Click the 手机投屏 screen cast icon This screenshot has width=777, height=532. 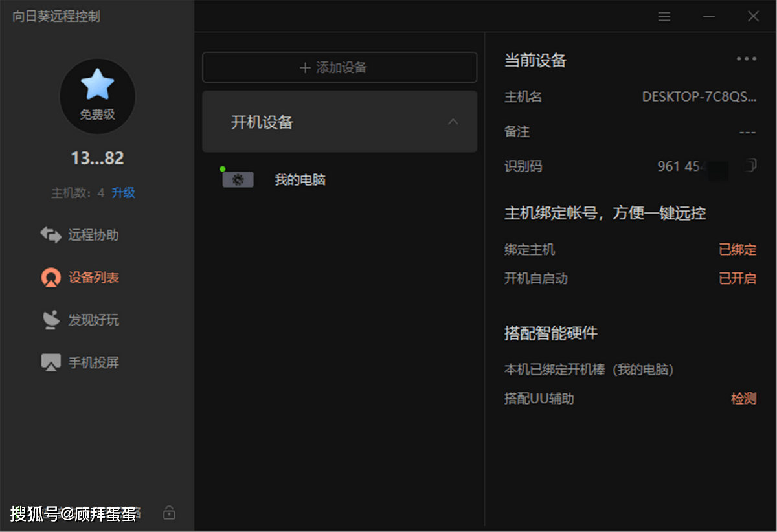(51, 362)
